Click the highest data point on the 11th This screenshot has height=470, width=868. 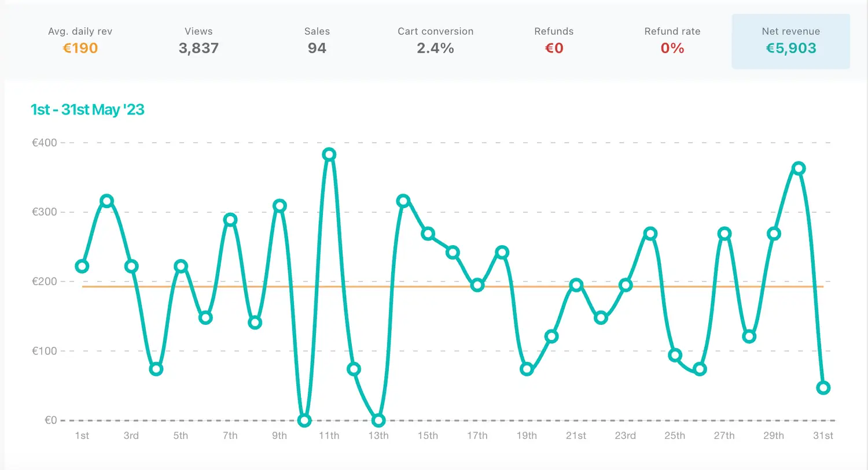pos(329,154)
